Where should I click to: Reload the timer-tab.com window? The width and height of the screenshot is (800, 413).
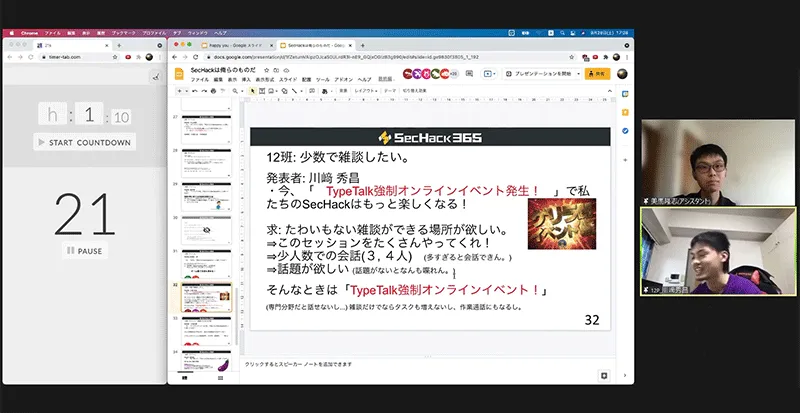pyautogui.click(x=31, y=57)
